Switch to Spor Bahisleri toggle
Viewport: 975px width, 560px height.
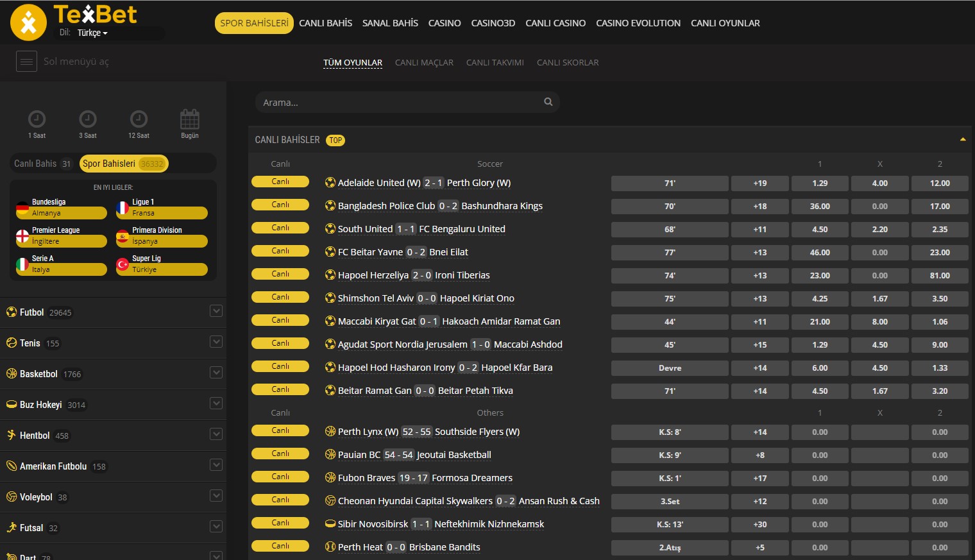pyautogui.click(x=124, y=164)
